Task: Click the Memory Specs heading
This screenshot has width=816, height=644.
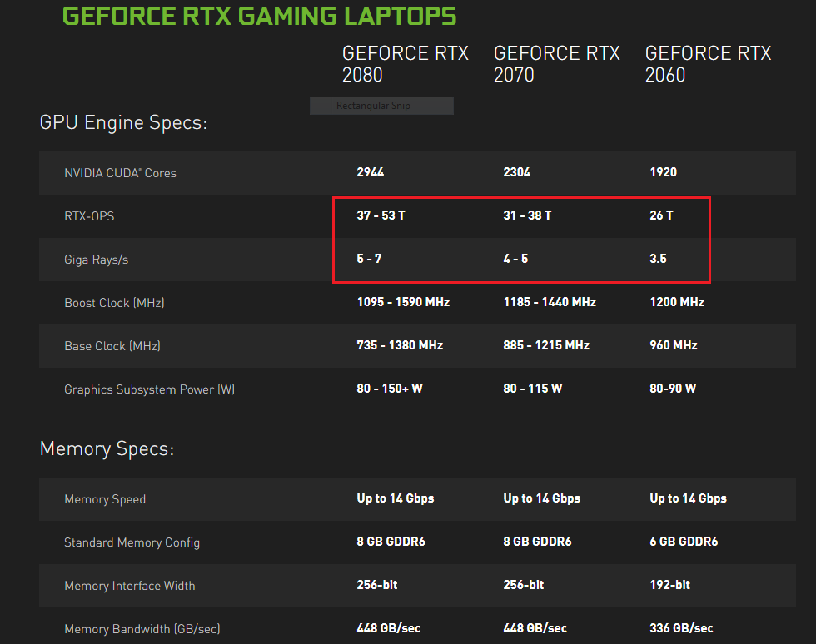Action: [107, 449]
